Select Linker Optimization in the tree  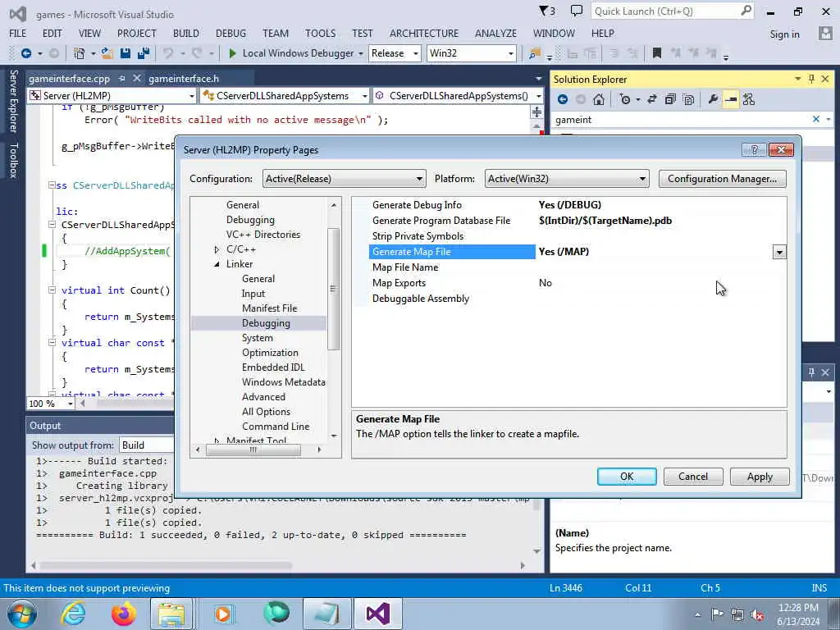click(x=270, y=353)
